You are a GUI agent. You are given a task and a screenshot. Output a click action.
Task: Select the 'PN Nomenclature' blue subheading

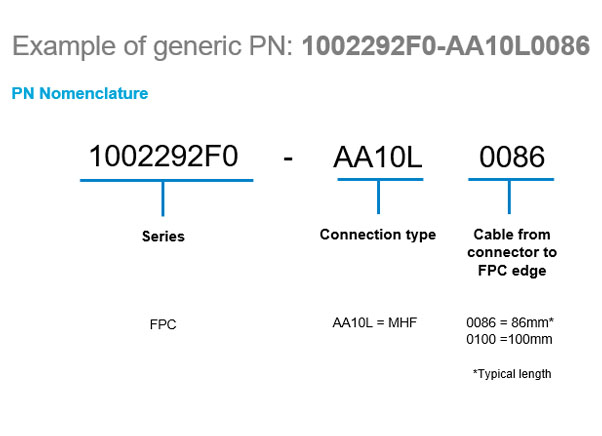click(x=80, y=93)
